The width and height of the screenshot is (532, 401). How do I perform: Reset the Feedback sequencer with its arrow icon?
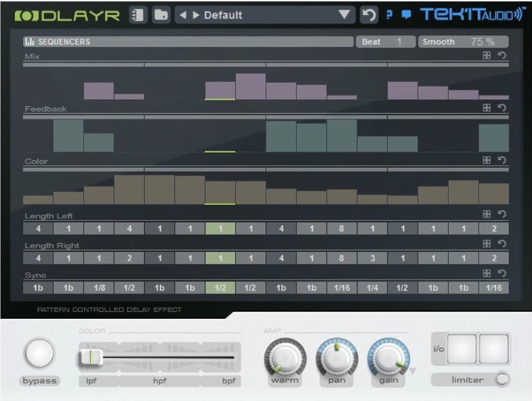click(502, 107)
